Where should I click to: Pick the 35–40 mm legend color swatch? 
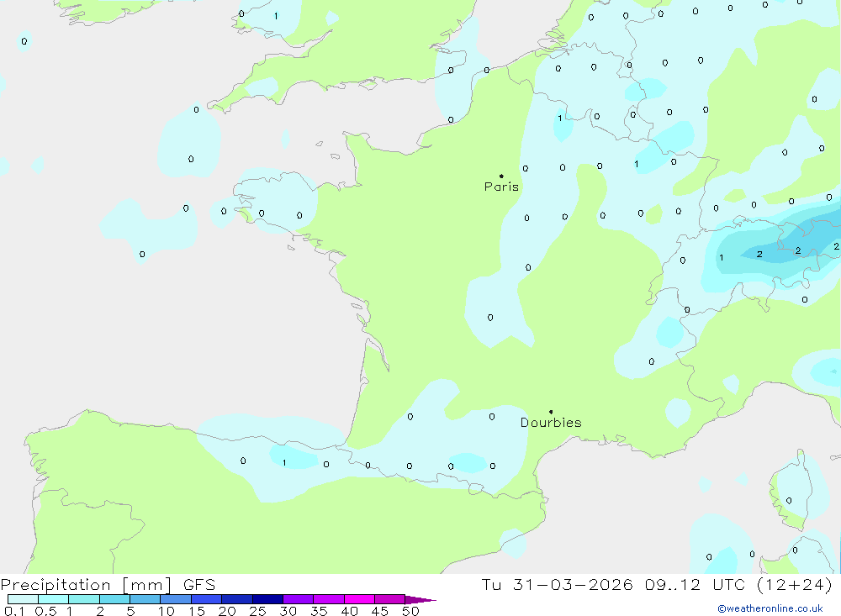pos(329,599)
